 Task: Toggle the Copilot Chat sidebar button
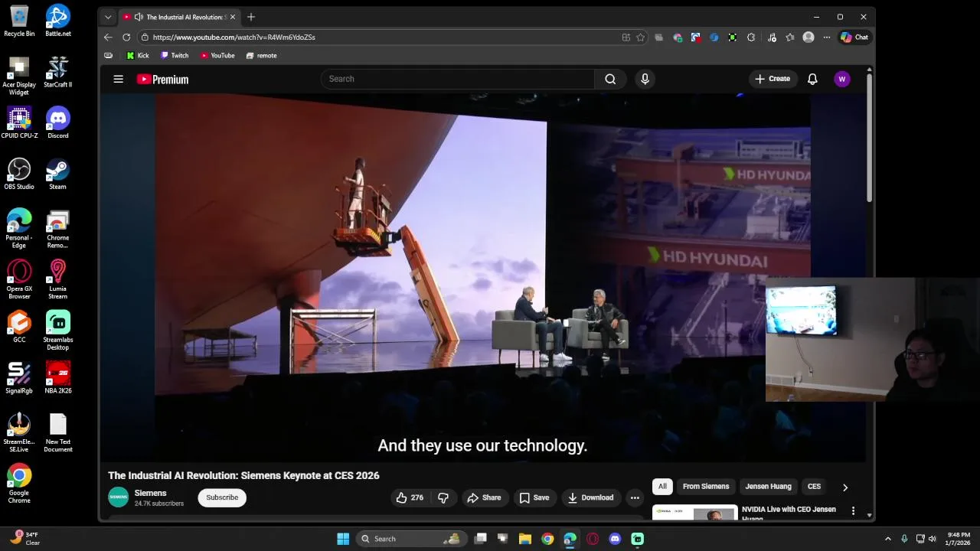point(854,37)
